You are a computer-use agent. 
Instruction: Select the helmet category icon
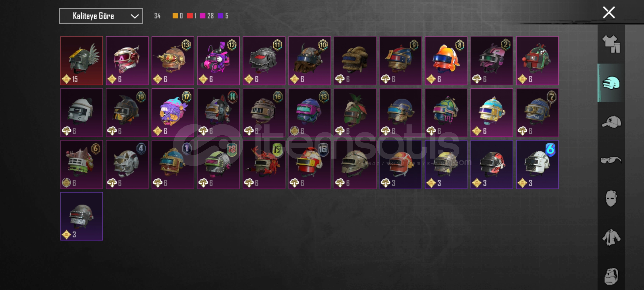tap(611, 83)
